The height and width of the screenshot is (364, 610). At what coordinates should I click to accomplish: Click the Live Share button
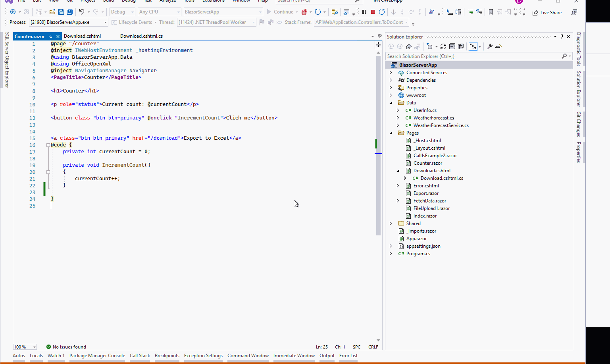tap(547, 13)
